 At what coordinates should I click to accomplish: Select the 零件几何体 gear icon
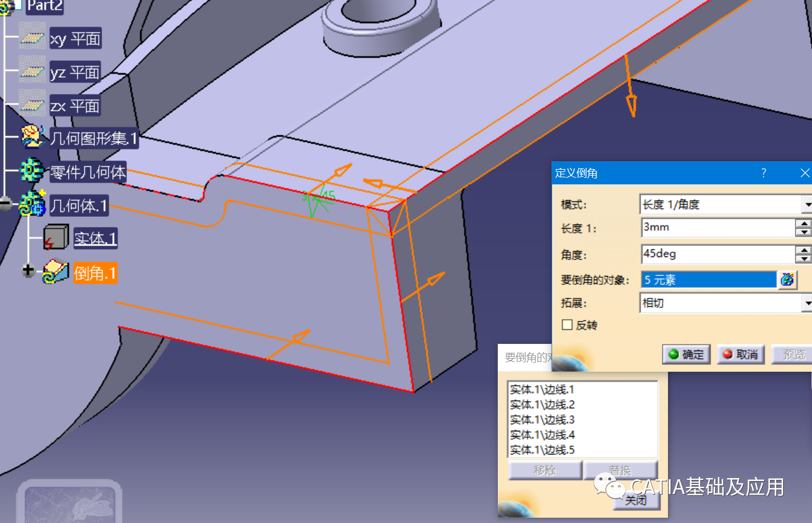[x=32, y=170]
